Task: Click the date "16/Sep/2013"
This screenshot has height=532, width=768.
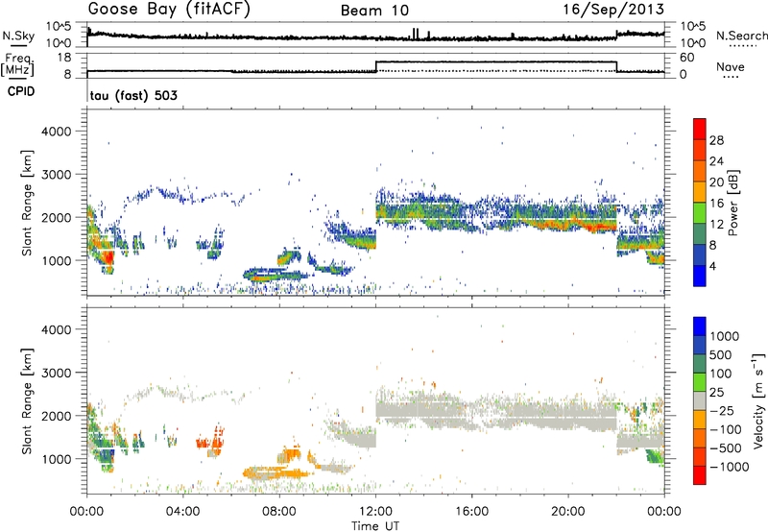Action: point(613,10)
